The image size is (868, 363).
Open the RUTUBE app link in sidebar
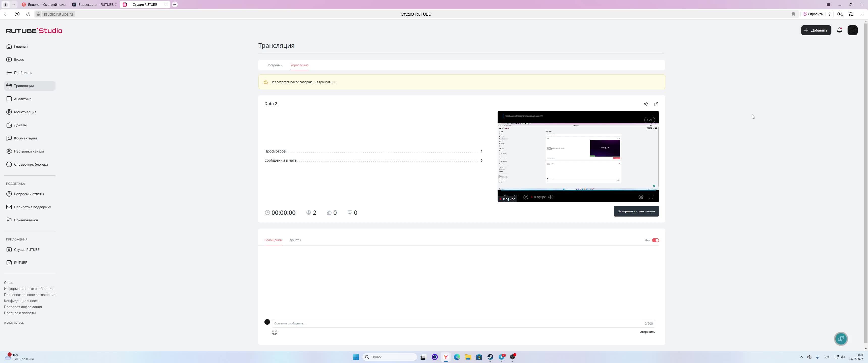click(x=30, y=263)
